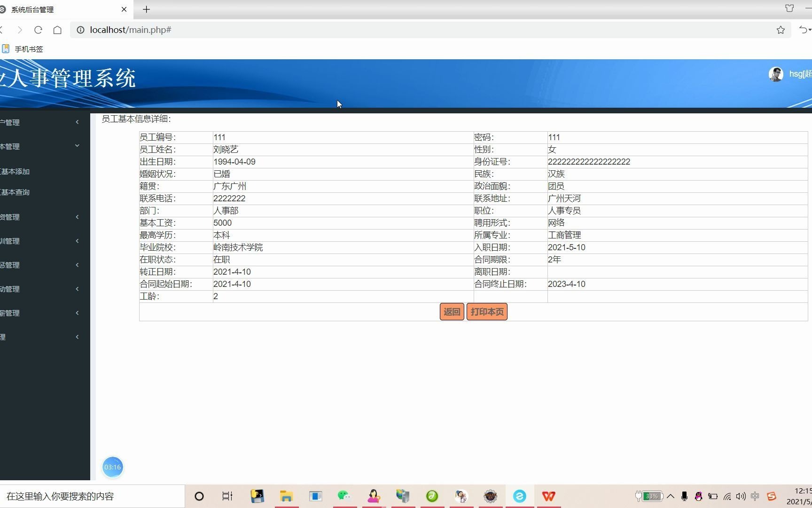Click the hsg user avatar in header
This screenshot has height=508, width=812.
(x=776, y=74)
